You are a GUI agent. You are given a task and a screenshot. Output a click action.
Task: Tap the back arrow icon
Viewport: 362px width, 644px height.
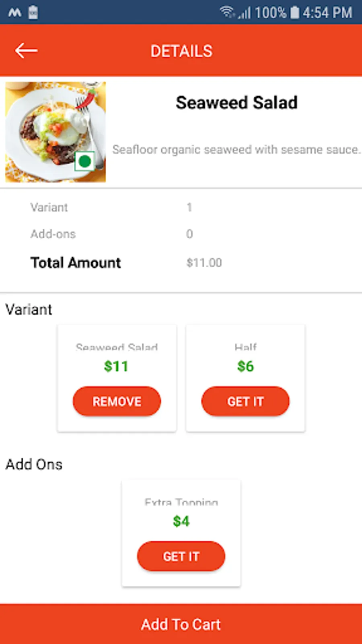click(26, 51)
